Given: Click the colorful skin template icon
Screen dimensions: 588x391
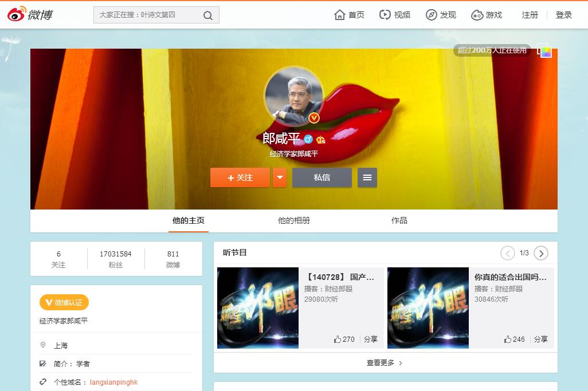Looking at the screenshot, I should click(545, 52).
